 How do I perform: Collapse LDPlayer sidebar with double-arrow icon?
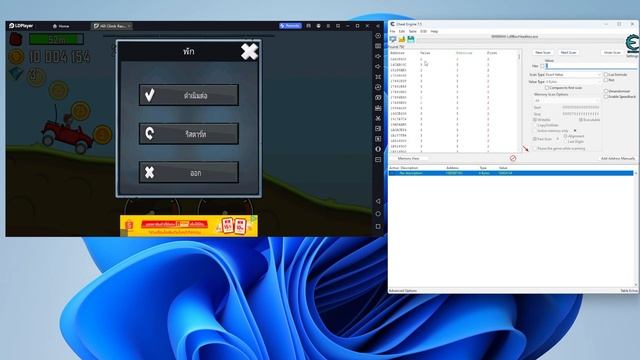click(378, 26)
